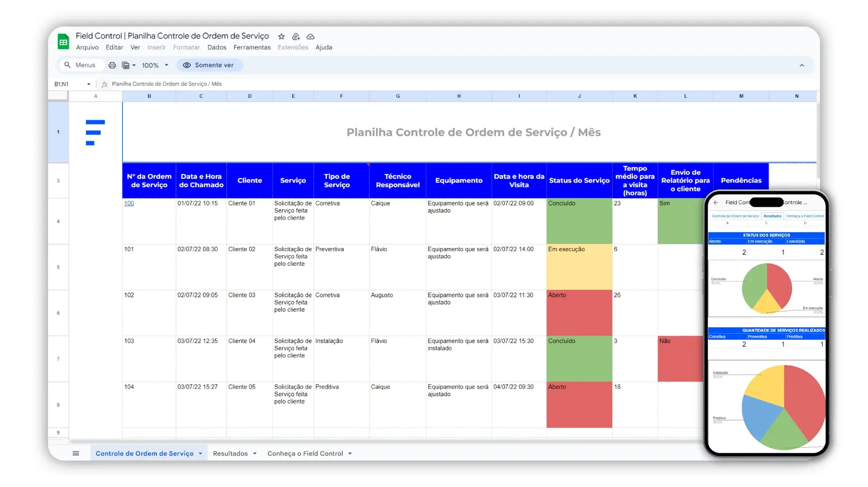Click the phone's status pie chart

click(x=767, y=288)
